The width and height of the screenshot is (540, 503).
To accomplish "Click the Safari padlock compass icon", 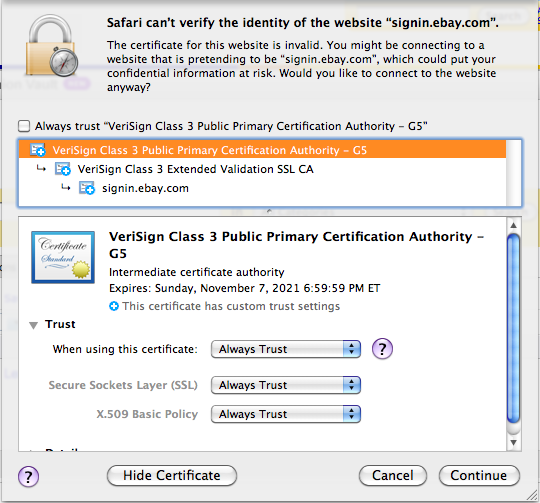I will (52, 45).
